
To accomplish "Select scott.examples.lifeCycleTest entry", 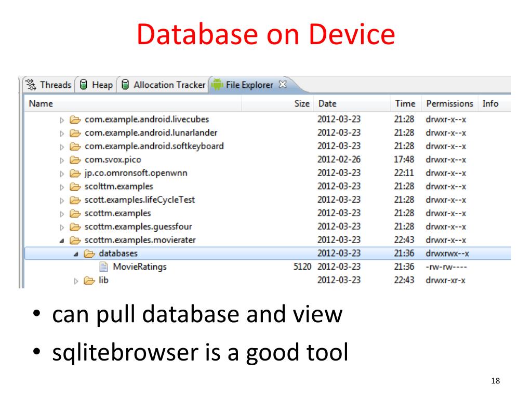I will click(x=139, y=200).
